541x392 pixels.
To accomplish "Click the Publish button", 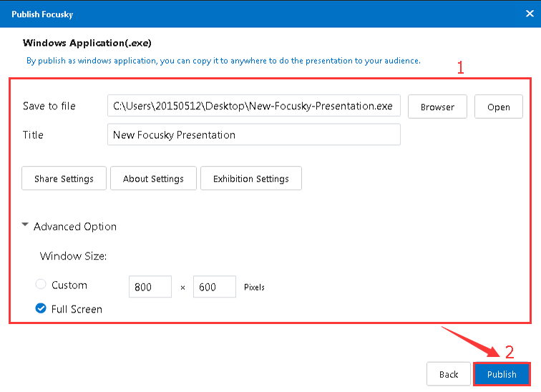I will click(502, 374).
